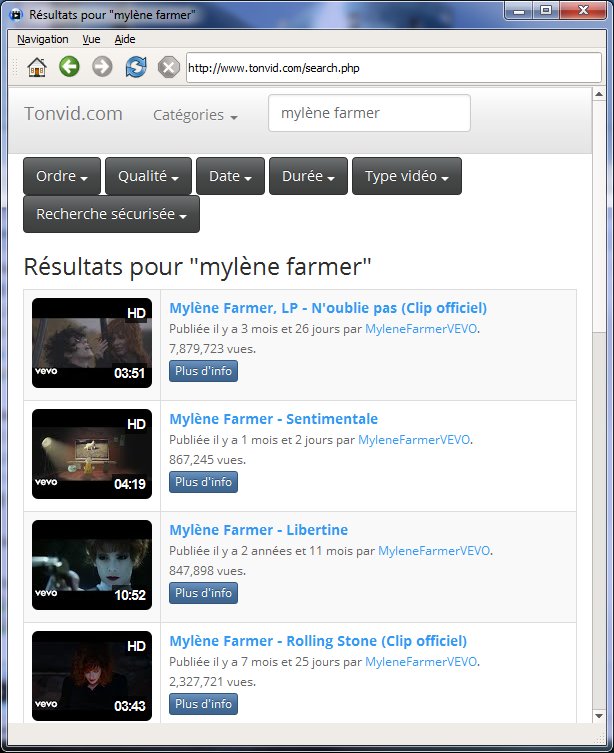Screen dimensions: 614x753
Task: Go back with the green arrow
Action: click(69, 66)
